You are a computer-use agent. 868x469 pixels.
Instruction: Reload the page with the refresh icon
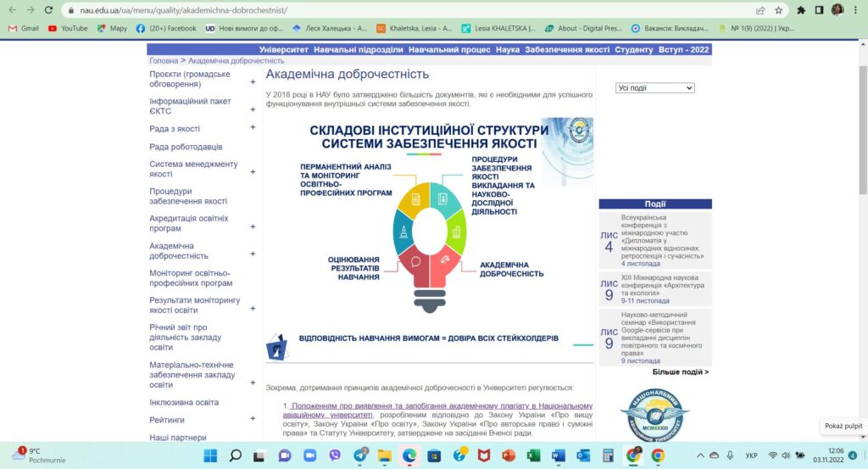click(x=50, y=10)
